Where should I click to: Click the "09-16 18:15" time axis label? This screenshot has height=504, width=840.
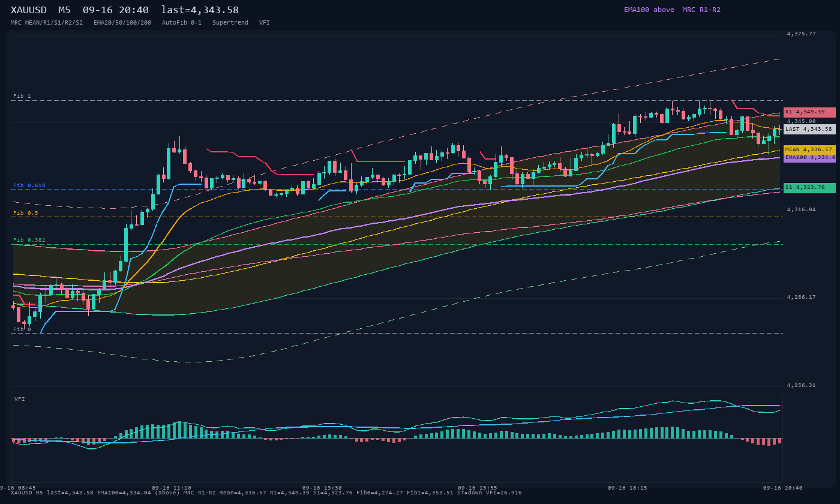[x=628, y=488]
